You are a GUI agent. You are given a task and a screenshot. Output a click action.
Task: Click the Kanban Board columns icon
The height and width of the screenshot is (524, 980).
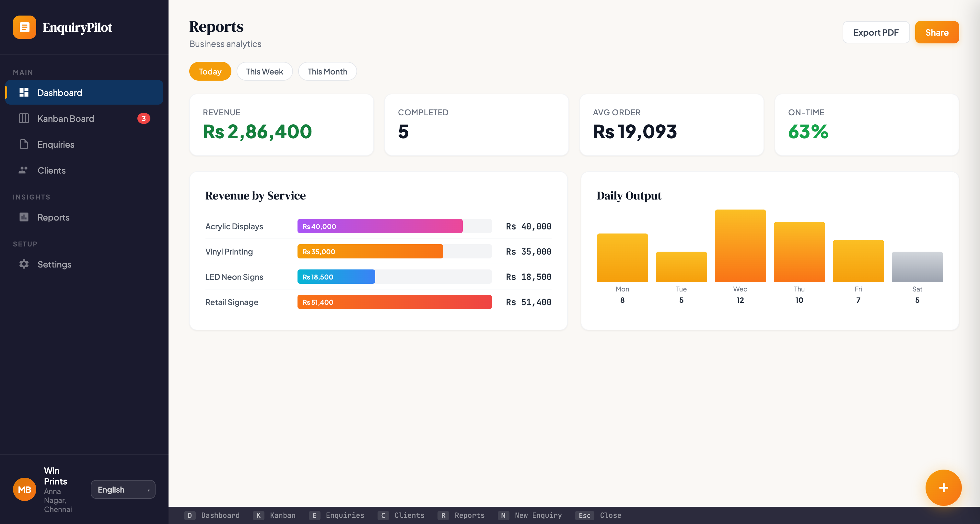(x=24, y=118)
